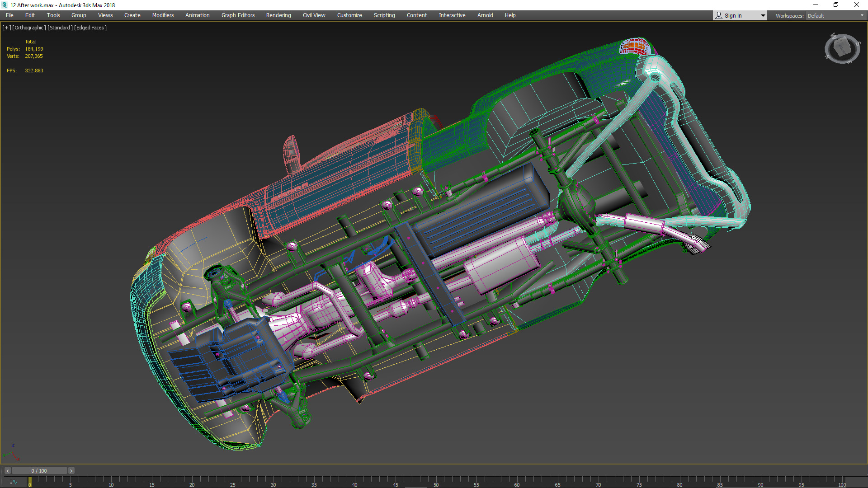Expand the Sign In dropdown arrow
Screen dimensions: 868x488
click(763, 15)
